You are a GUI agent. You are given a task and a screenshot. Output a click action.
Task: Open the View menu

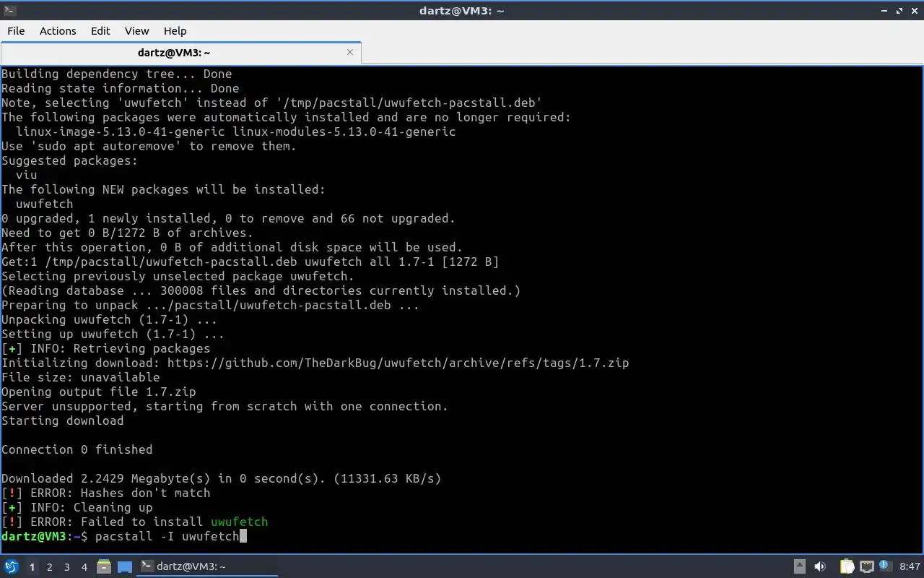click(x=136, y=30)
